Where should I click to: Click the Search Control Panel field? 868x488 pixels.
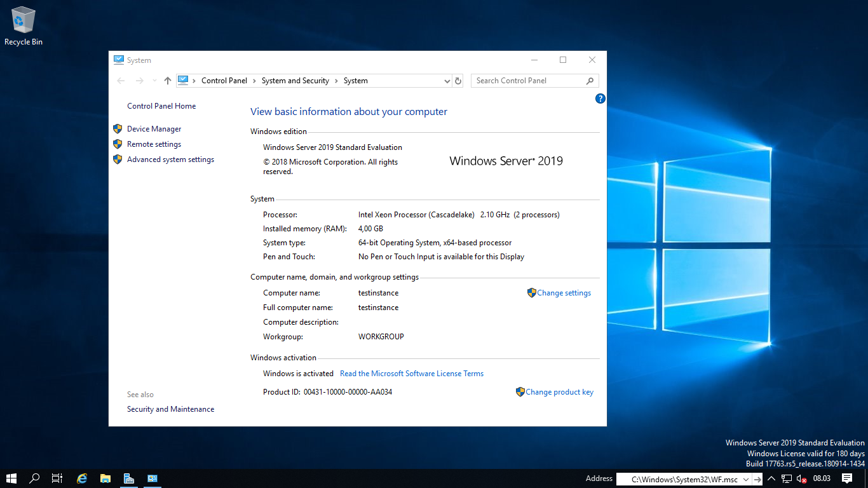pos(529,81)
